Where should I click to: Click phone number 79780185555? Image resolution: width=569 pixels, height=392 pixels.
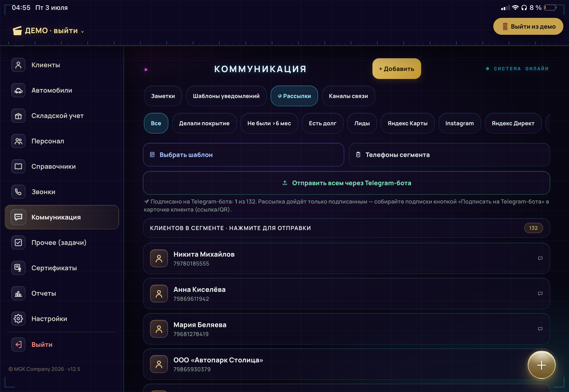pyautogui.click(x=191, y=263)
